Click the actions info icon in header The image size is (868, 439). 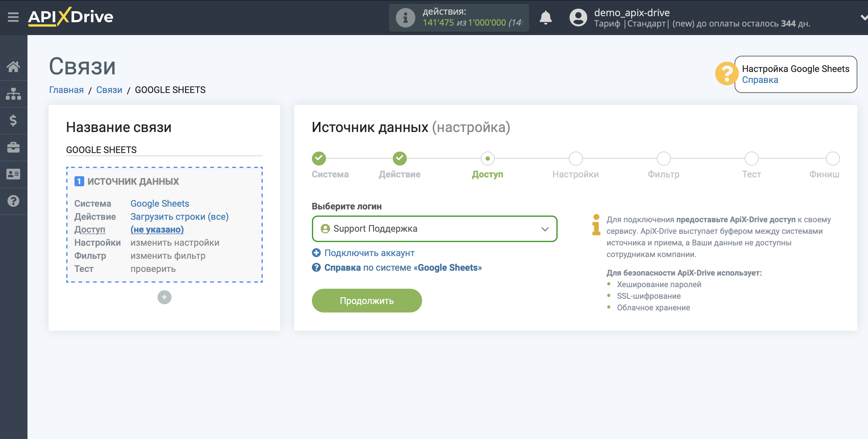pyautogui.click(x=405, y=17)
